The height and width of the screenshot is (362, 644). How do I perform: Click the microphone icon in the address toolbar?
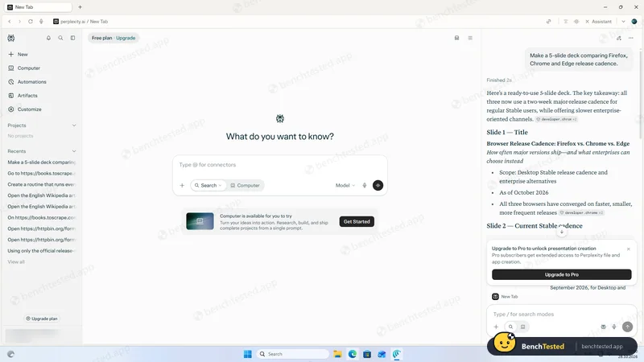(41, 22)
